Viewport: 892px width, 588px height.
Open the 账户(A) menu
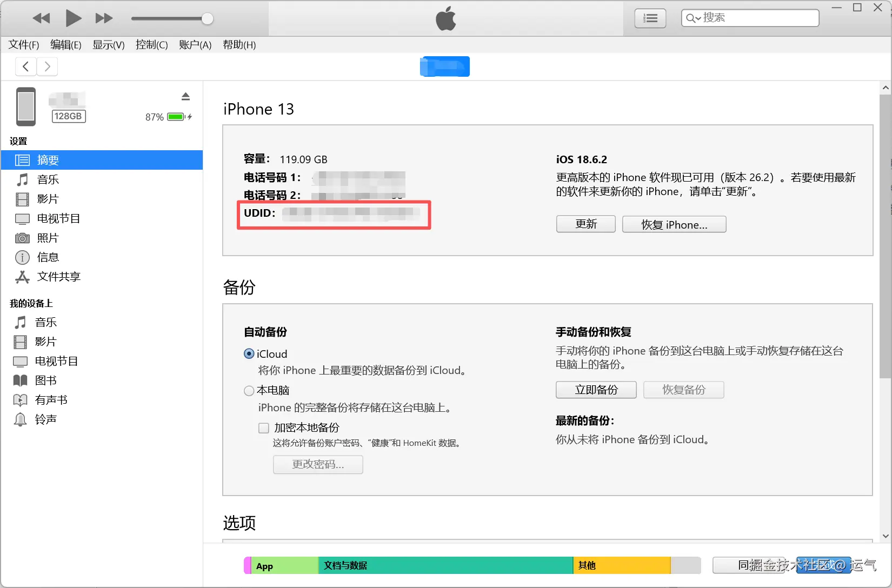point(195,45)
